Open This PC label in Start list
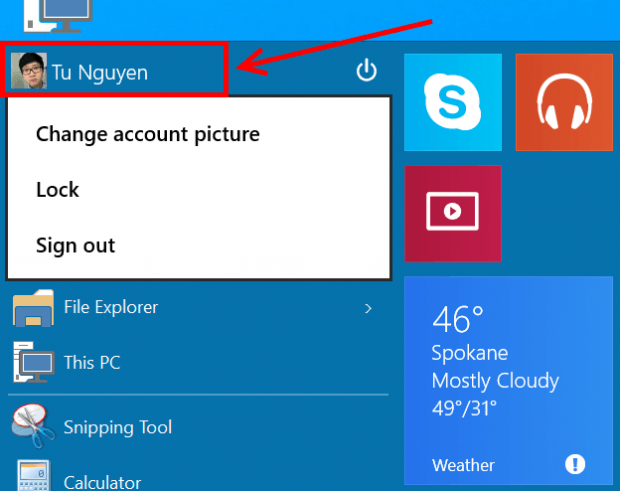620x491 pixels. 92,363
